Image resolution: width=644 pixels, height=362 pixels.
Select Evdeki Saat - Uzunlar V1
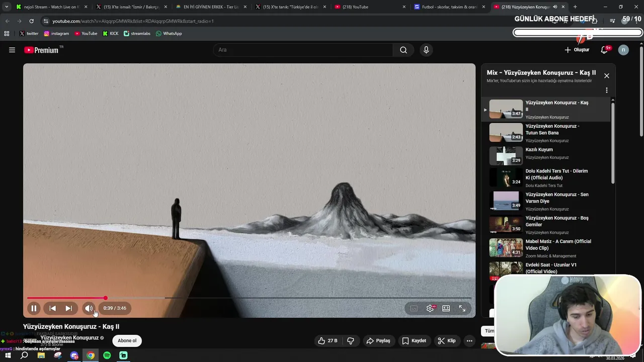(x=545, y=268)
